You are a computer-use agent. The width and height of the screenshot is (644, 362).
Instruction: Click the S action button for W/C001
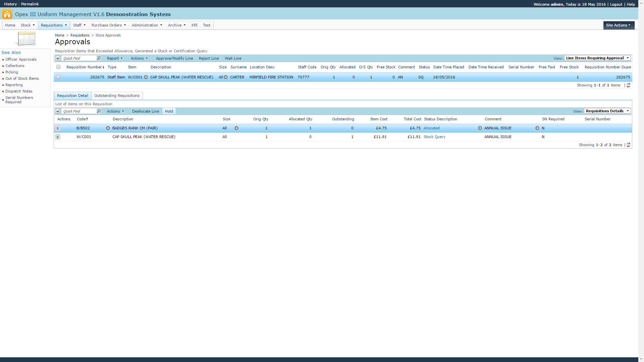pos(58,137)
